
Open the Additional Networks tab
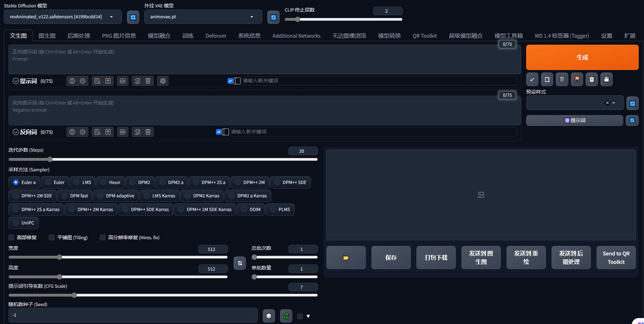(x=297, y=36)
